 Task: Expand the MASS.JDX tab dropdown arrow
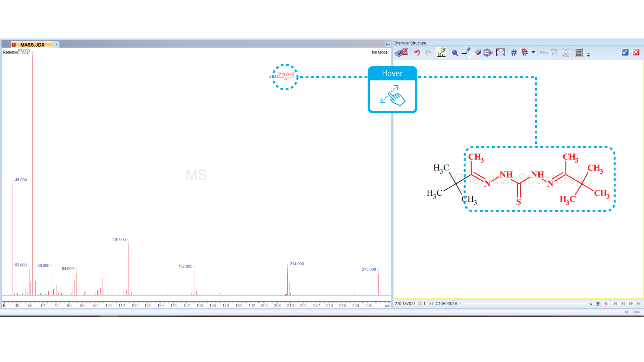tap(56, 44)
